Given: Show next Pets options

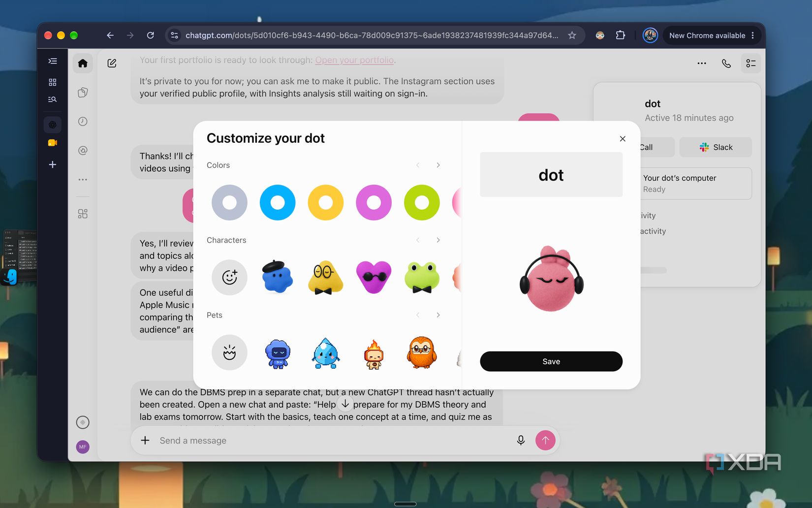Looking at the screenshot, I should tap(438, 315).
